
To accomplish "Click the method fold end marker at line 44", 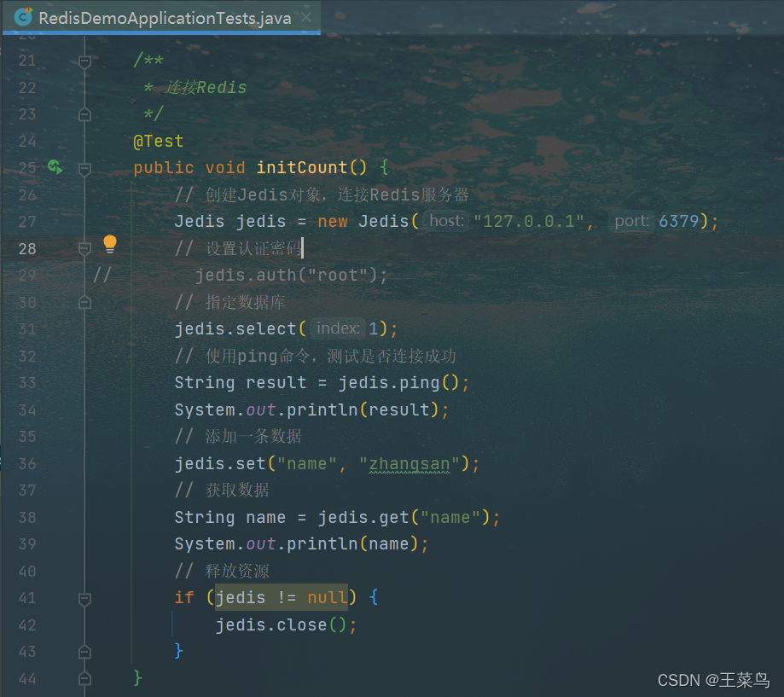I will tap(84, 678).
